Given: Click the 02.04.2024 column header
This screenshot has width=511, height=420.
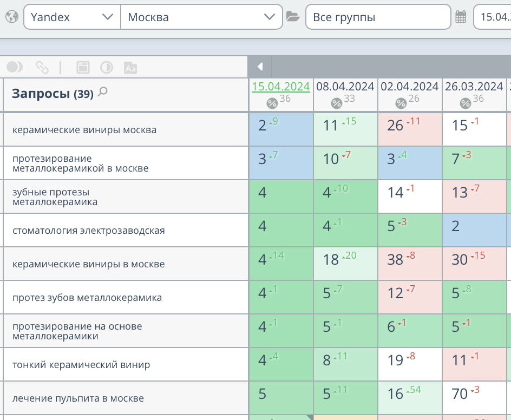Looking at the screenshot, I should [x=409, y=86].
